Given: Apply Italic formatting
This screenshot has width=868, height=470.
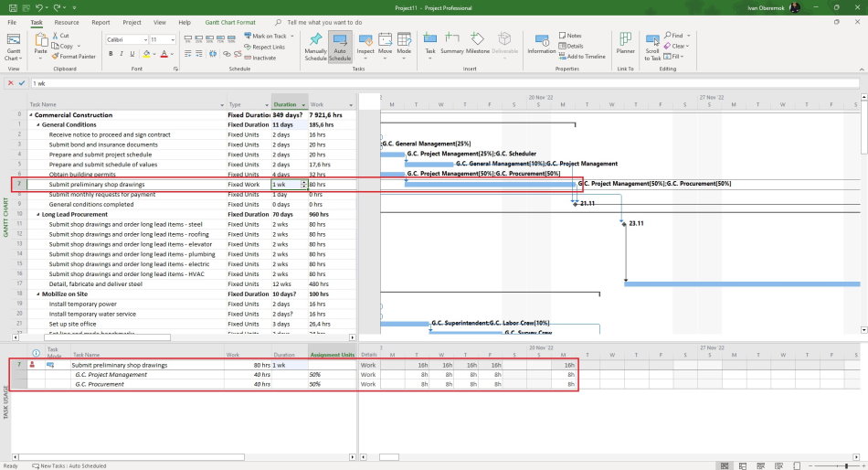Looking at the screenshot, I should tap(122, 54).
